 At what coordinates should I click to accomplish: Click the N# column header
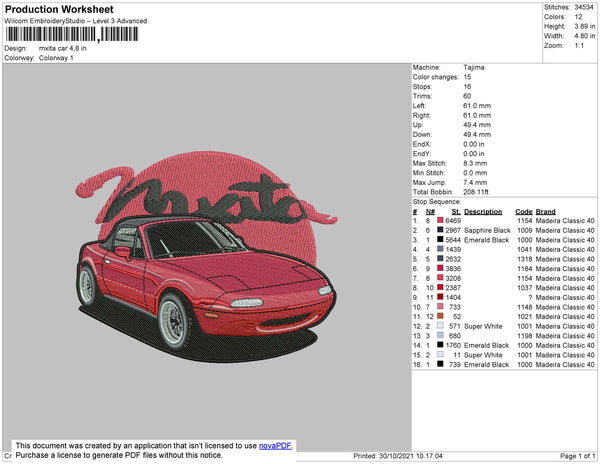[430, 212]
